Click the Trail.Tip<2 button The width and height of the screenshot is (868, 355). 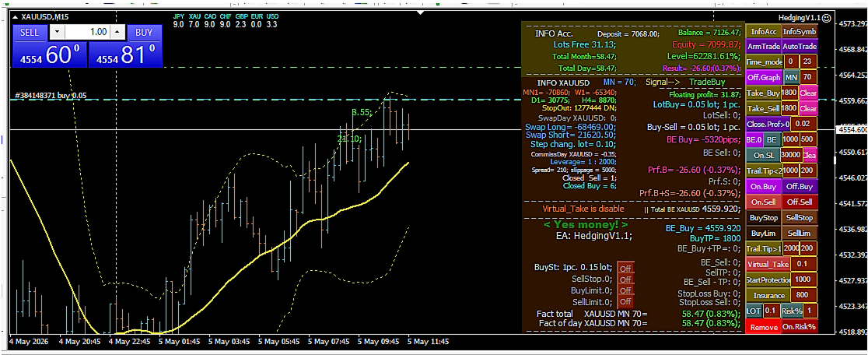click(x=763, y=170)
